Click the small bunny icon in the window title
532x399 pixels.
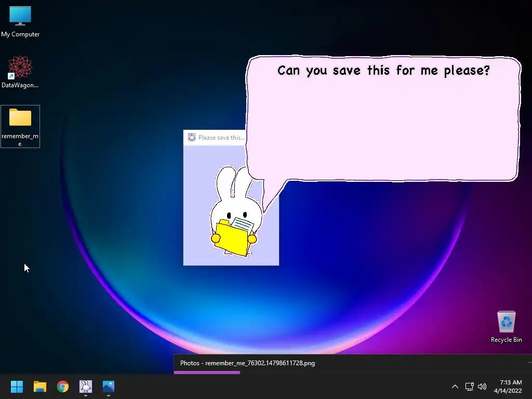[192, 137]
